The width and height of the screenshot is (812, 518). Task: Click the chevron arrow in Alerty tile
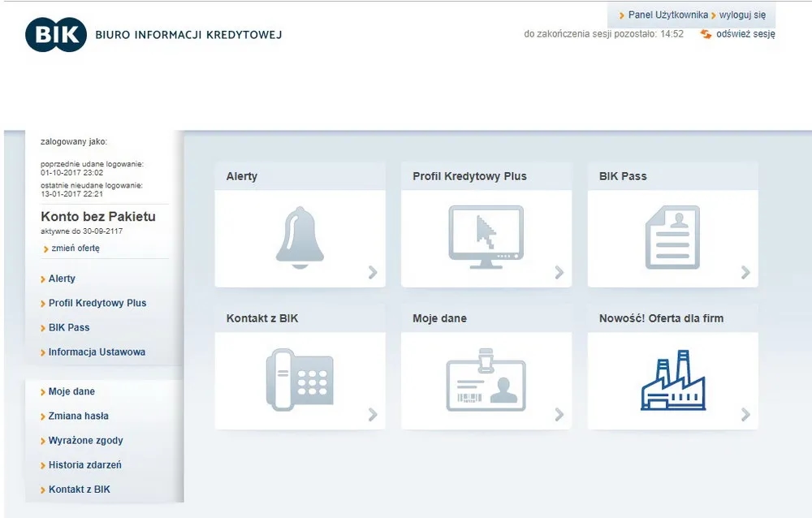pyautogui.click(x=373, y=272)
